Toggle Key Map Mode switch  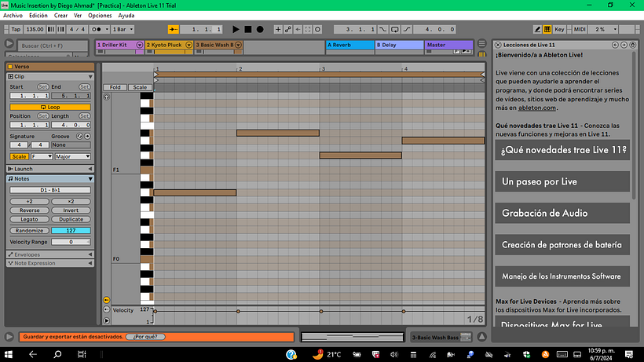click(x=559, y=29)
